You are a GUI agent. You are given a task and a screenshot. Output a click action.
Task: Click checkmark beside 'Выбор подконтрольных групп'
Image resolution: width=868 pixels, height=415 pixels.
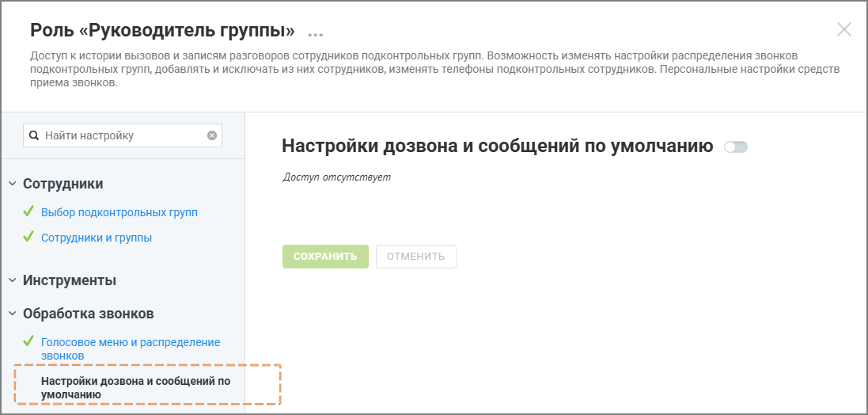28,211
